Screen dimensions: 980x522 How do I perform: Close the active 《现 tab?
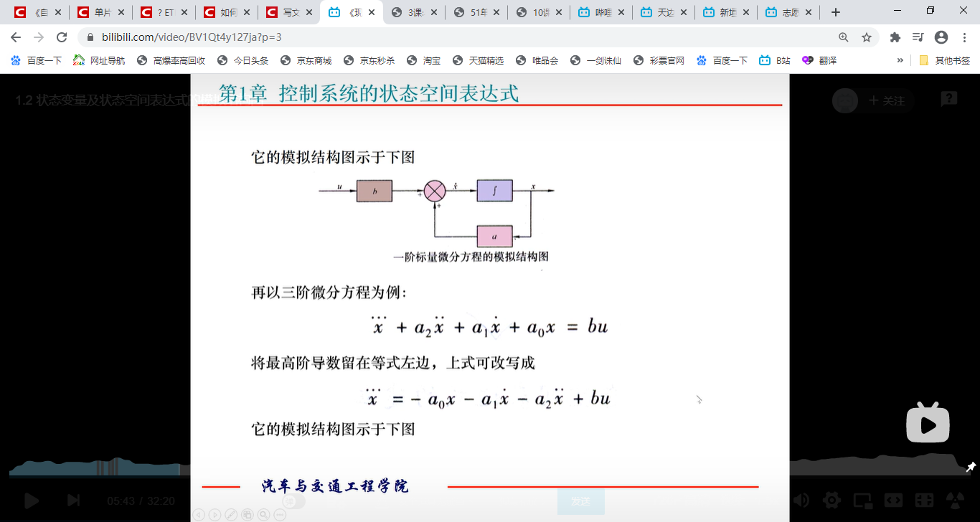pyautogui.click(x=372, y=12)
